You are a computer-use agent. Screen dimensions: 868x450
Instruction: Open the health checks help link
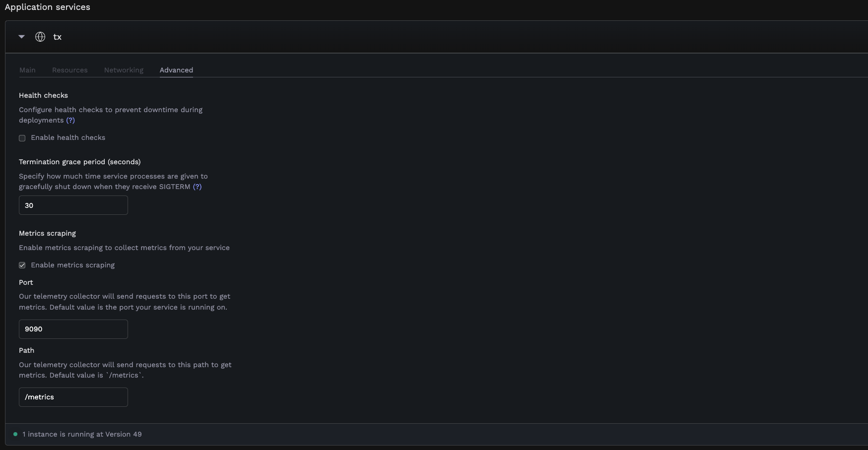(x=71, y=120)
